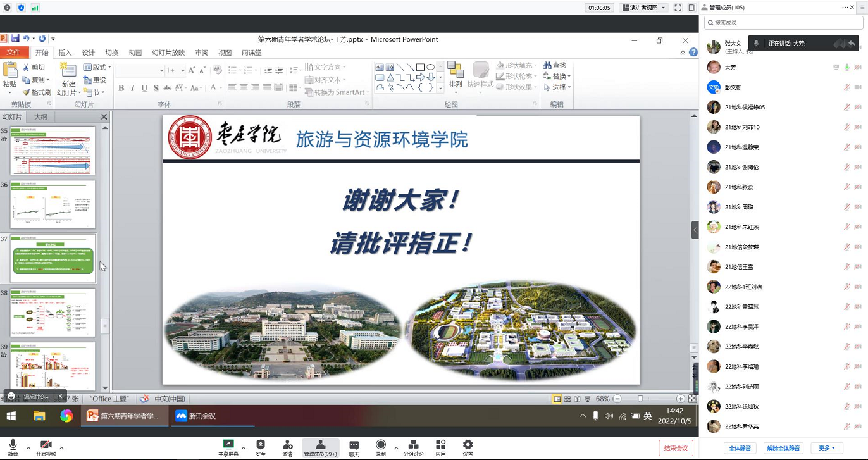Switch to the 插入 ribbon tab
This screenshot has width=868, height=460.
click(x=65, y=53)
